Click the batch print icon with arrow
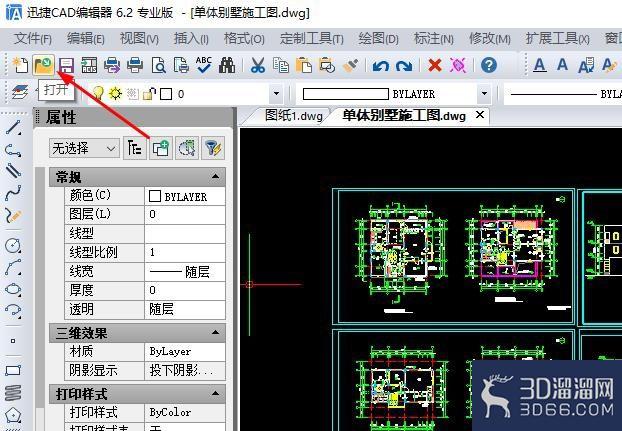Viewport: 622px width, 431px height. click(x=112, y=65)
